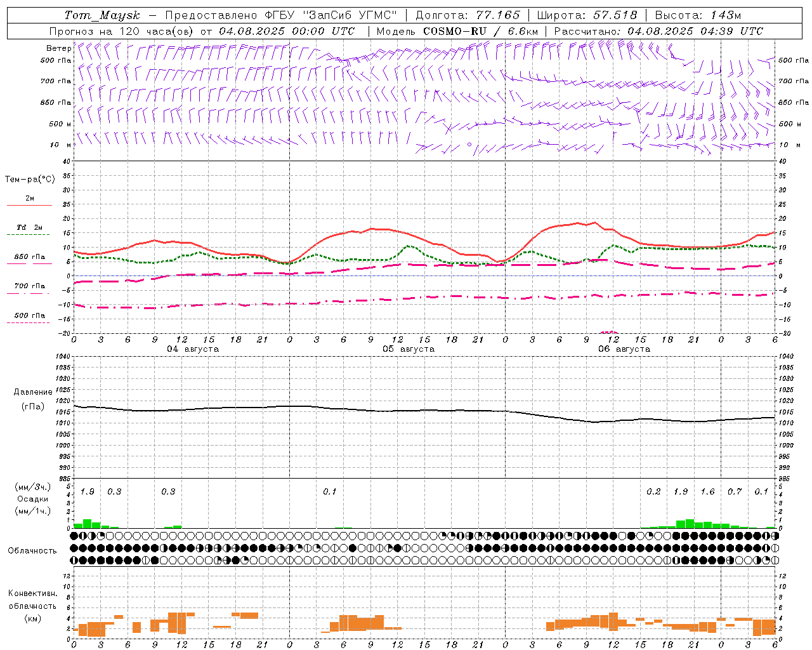Select the date label 04 августа
This screenshot has width=812, height=650.
(x=193, y=349)
